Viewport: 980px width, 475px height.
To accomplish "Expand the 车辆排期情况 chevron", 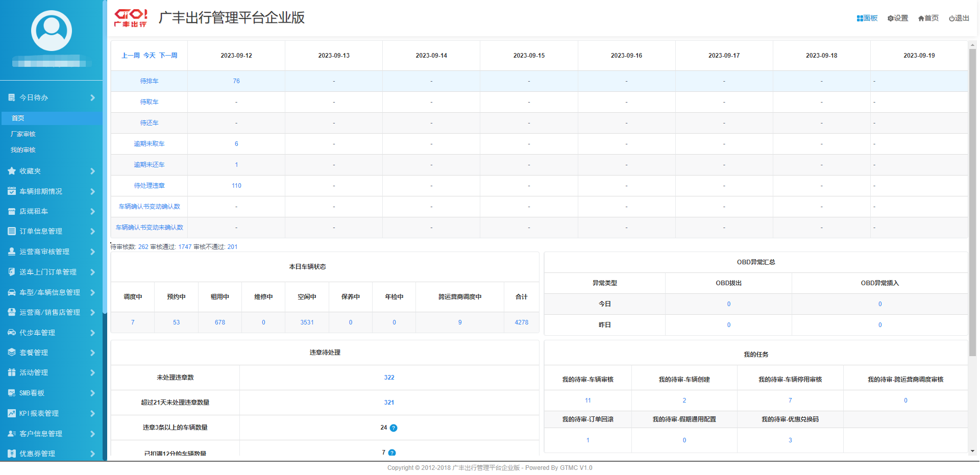I will (92, 191).
